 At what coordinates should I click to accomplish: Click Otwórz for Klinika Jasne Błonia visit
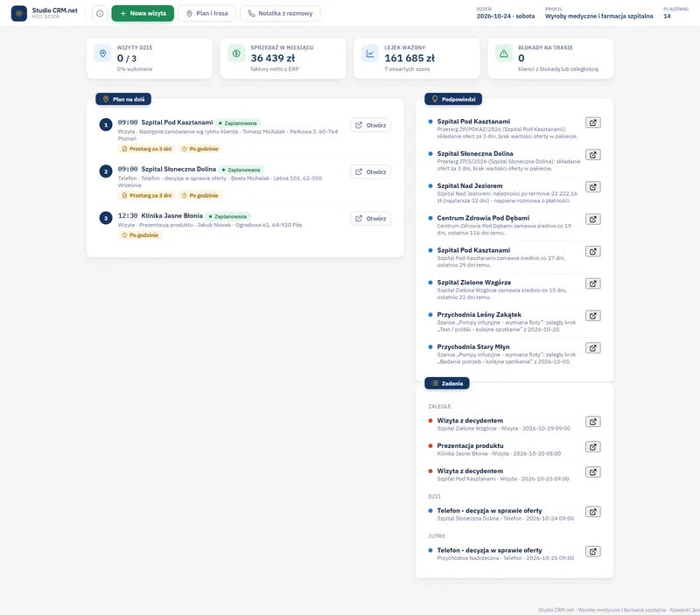pos(370,218)
